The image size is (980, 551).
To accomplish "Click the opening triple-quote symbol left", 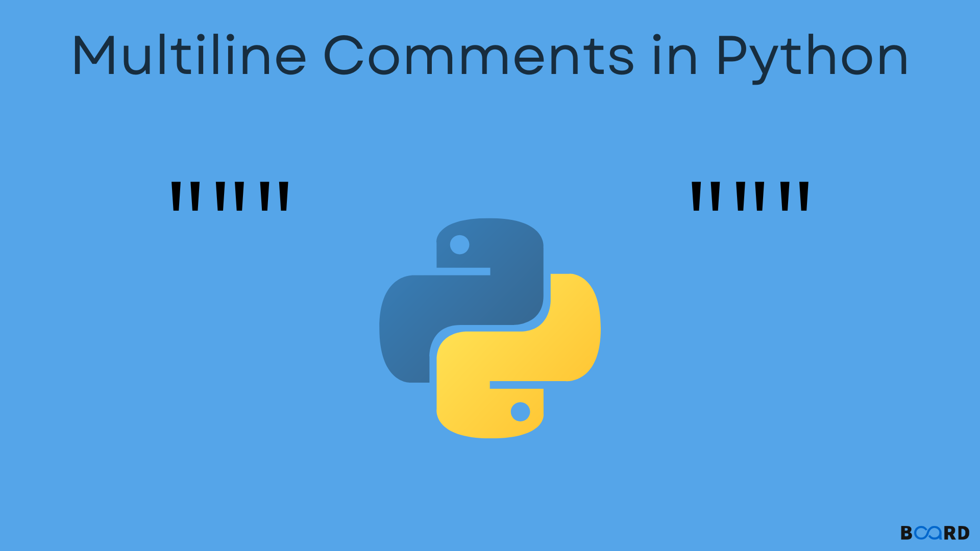I will (229, 195).
